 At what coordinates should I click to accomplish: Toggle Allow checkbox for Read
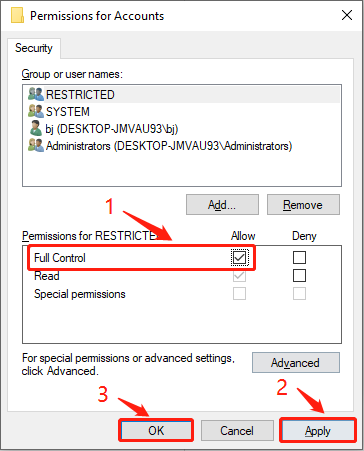pos(239,275)
